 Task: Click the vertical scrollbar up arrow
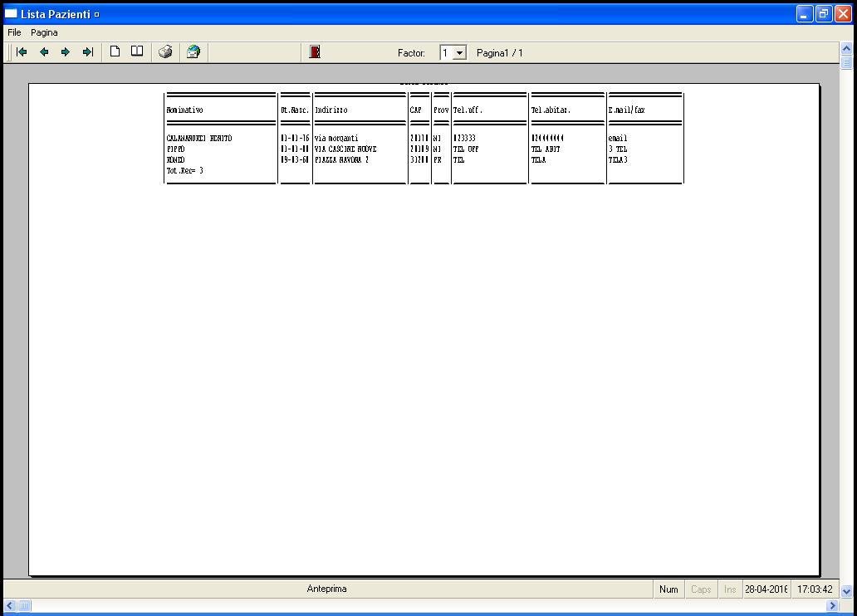[846, 49]
